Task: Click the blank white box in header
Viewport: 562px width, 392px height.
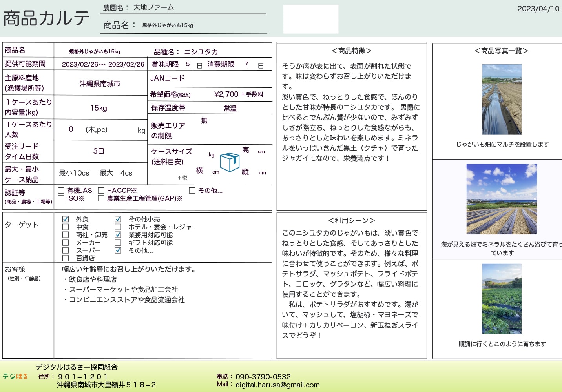Action: pyautogui.click(x=311, y=19)
